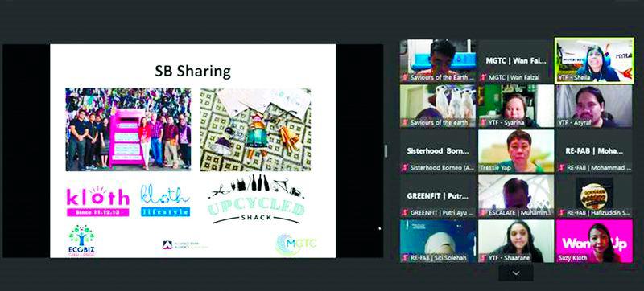Image resolution: width=644 pixels, height=291 pixels.
Task: Click the 'YTF - Asyraf' name label
Action: point(575,122)
